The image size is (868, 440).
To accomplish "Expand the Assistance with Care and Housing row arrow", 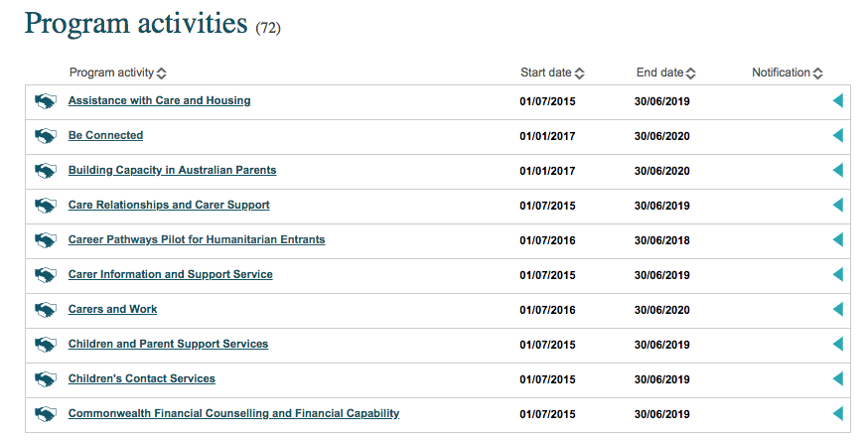I will pos(837,100).
